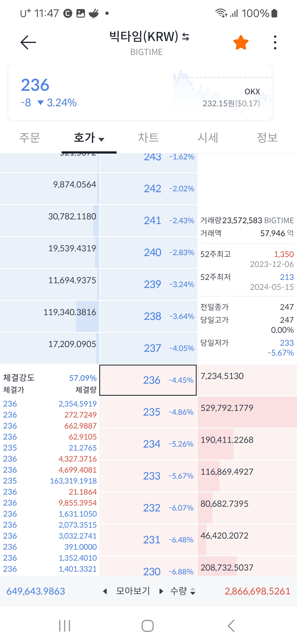Screen dimensions: 297x644
Task: Tap the 체결강도 57.09% value
Action: pos(83,378)
